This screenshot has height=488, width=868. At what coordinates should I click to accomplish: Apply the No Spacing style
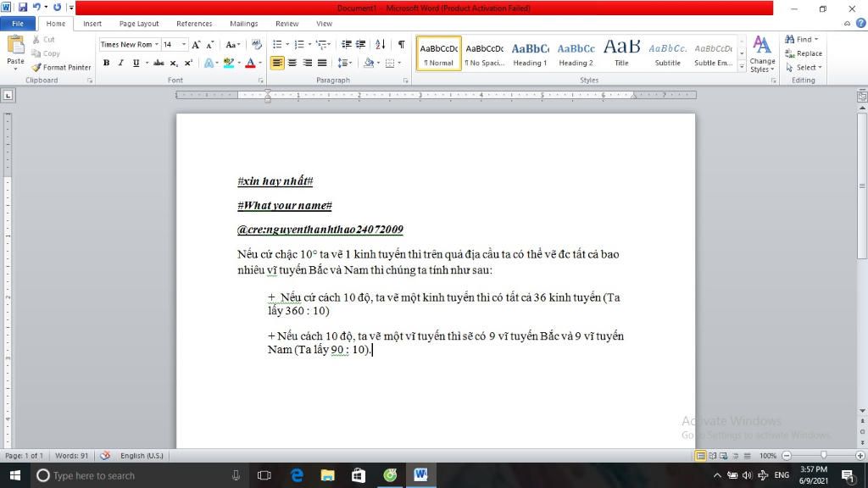(x=484, y=53)
